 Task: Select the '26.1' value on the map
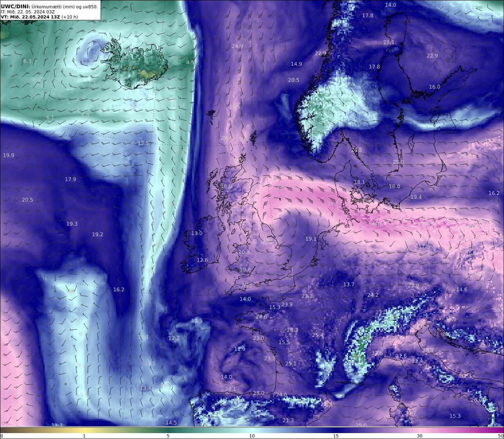pyautogui.click(x=231, y=389)
